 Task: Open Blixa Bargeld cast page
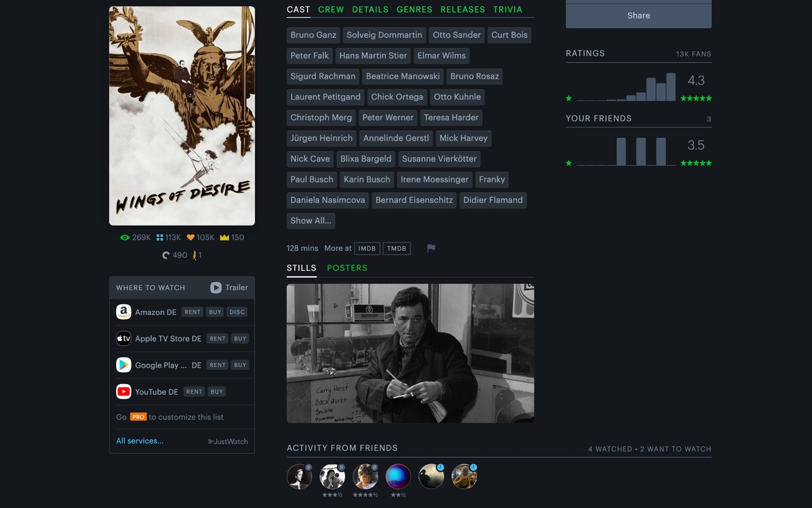click(366, 159)
